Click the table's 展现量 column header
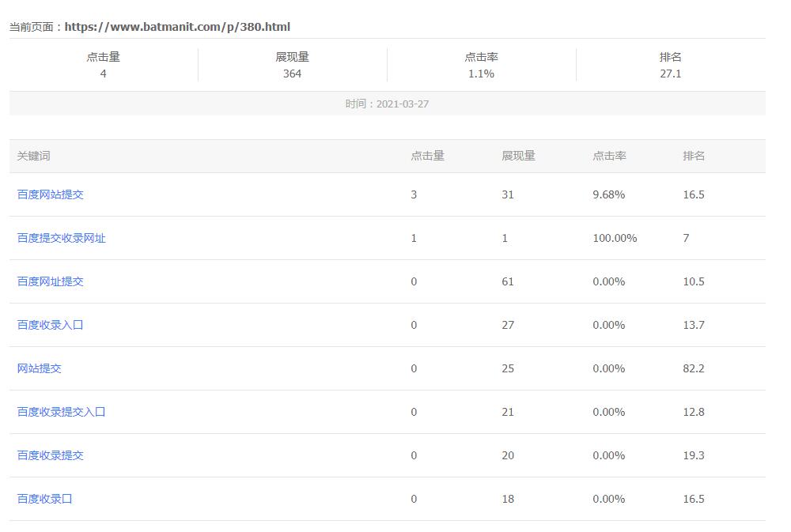791x532 pixels. pyautogui.click(x=518, y=156)
